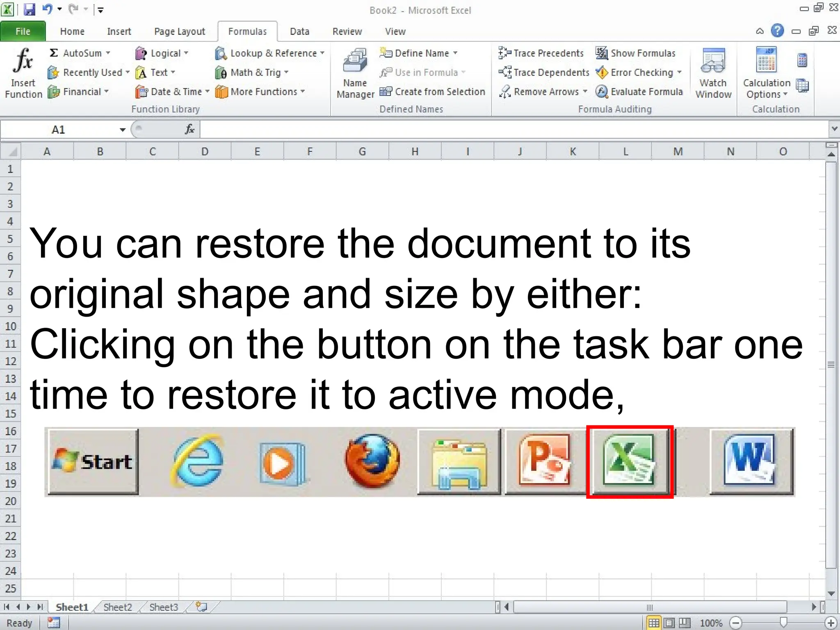Viewport: 840px width, 630px height.
Task: Click Trace Precedents
Action: 541,53
